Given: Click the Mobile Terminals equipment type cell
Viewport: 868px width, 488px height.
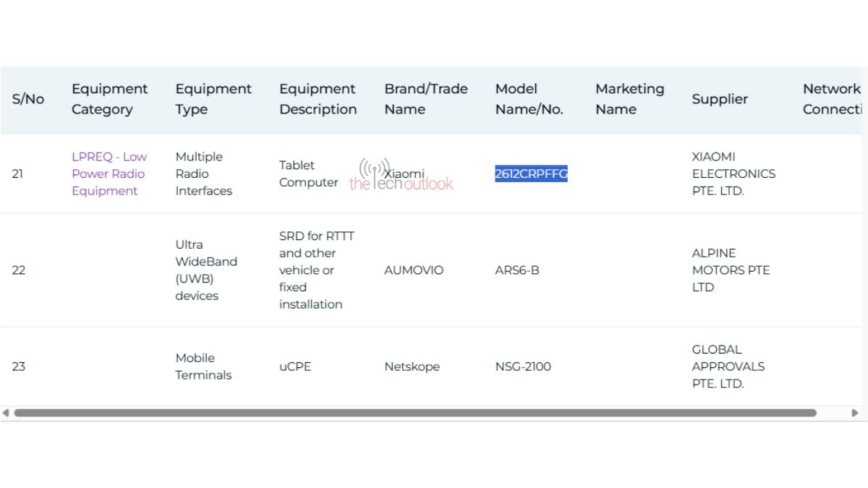Looking at the screenshot, I should point(203,367).
